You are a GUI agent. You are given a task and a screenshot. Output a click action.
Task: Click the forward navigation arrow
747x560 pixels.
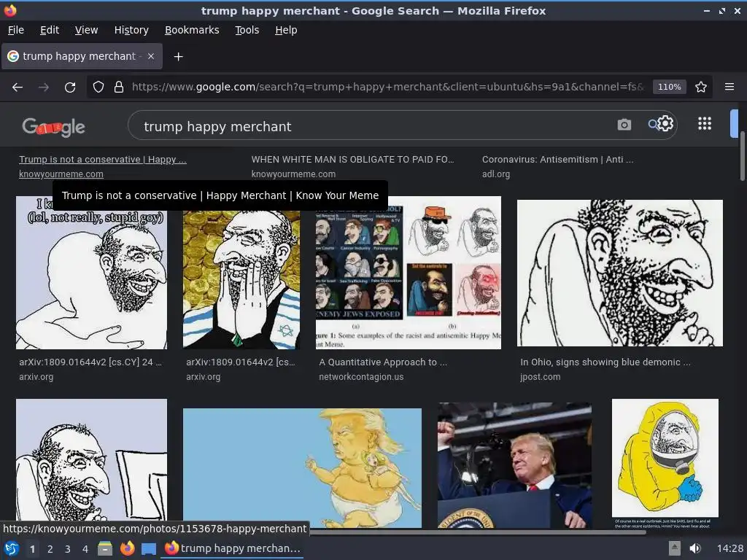[x=43, y=87]
